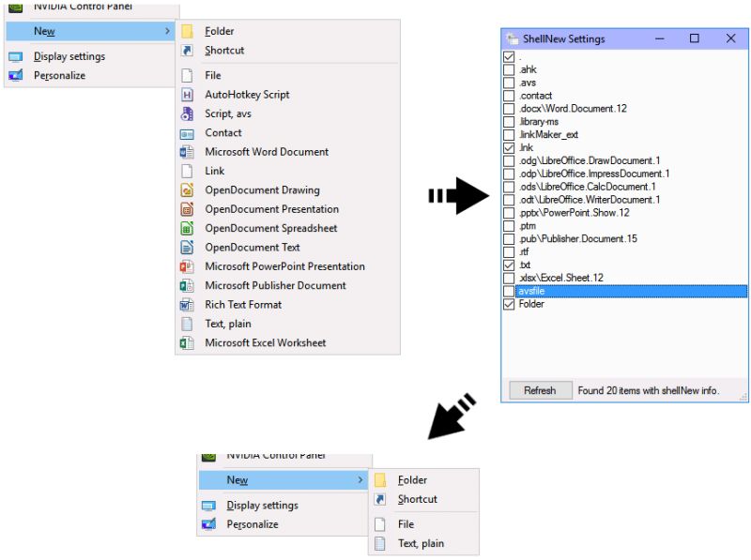Image resolution: width=751 pixels, height=560 pixels.
Task: Click the Folder icon in lower New submenu
Action: click(x=380, y=480)
